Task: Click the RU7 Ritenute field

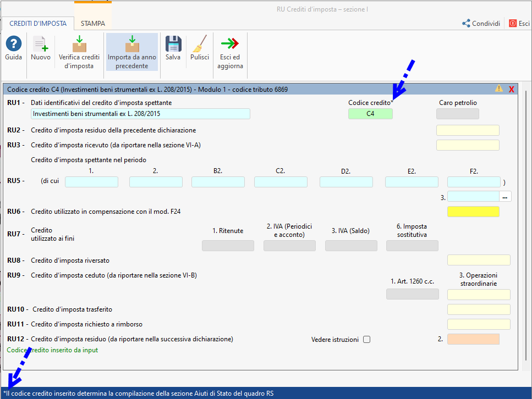Action: (x=228, y=246)
